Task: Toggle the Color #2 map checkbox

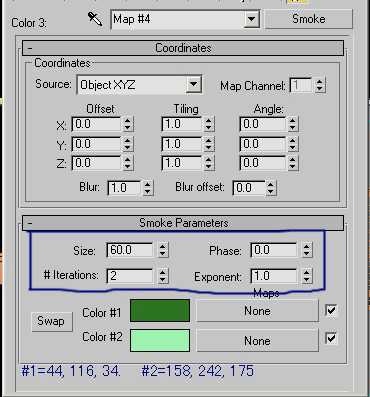Action: 331,338
